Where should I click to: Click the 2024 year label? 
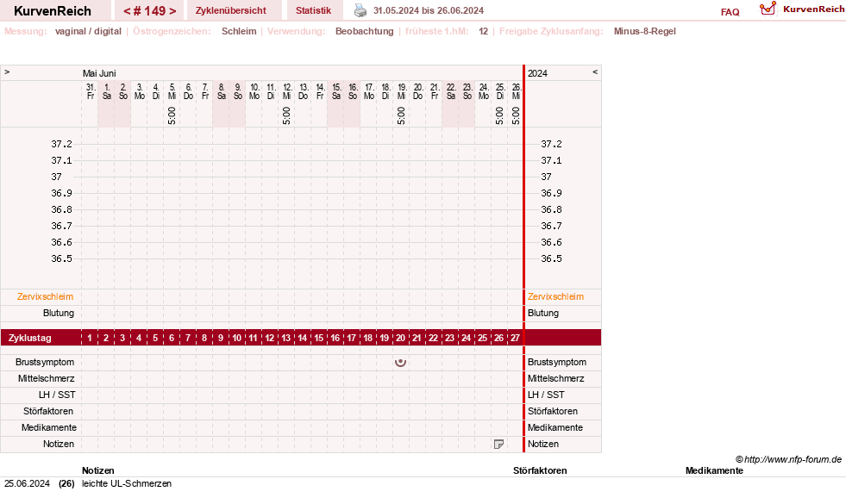pyautogui.click(x=537, y=73)
